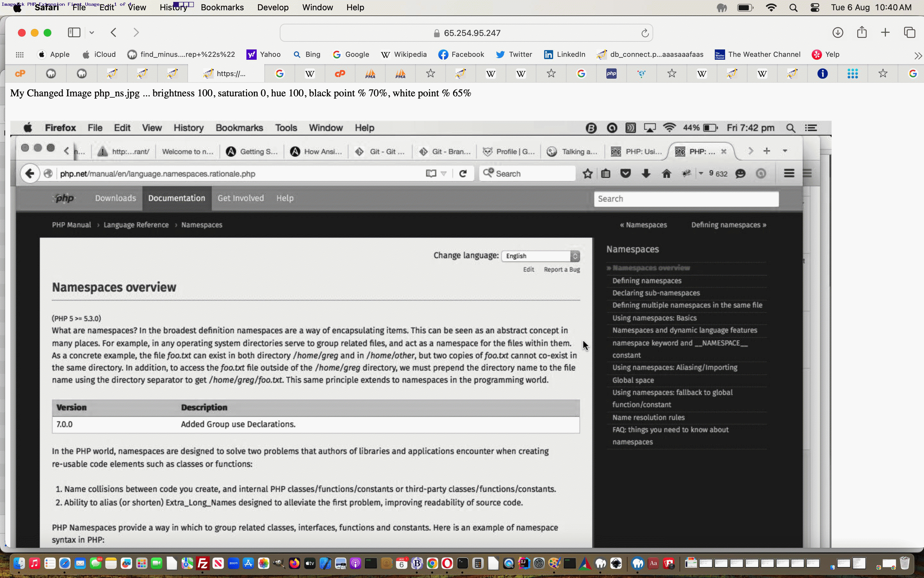Launch Google Chrome from the Dock

432,563
